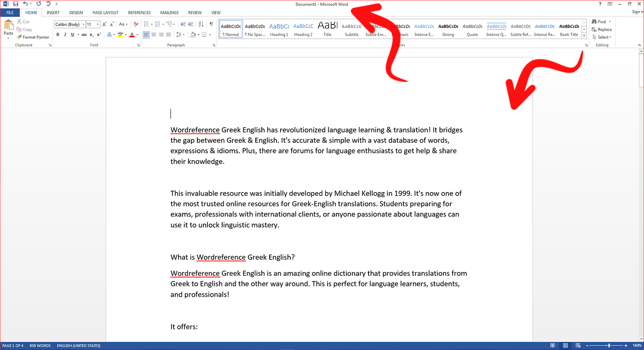Increase font size with Grow Font icon
644x350 pixels.
[x=105, y=24]
